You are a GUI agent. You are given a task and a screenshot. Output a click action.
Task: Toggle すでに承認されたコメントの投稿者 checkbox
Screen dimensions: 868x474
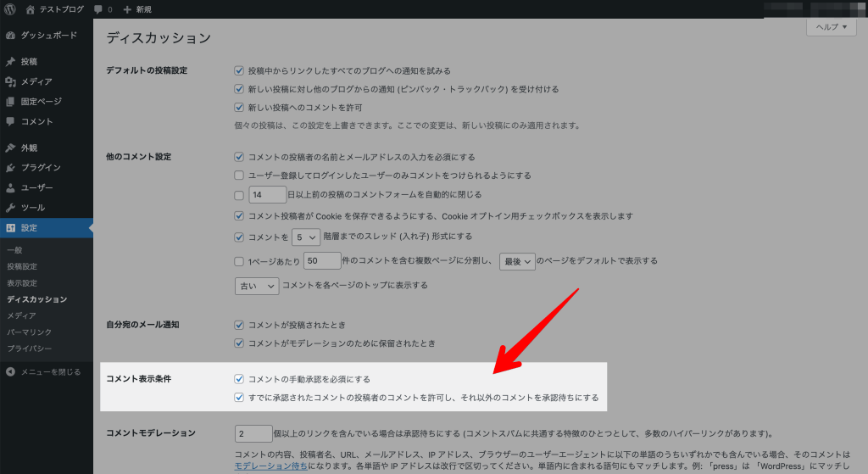[239, 398]
